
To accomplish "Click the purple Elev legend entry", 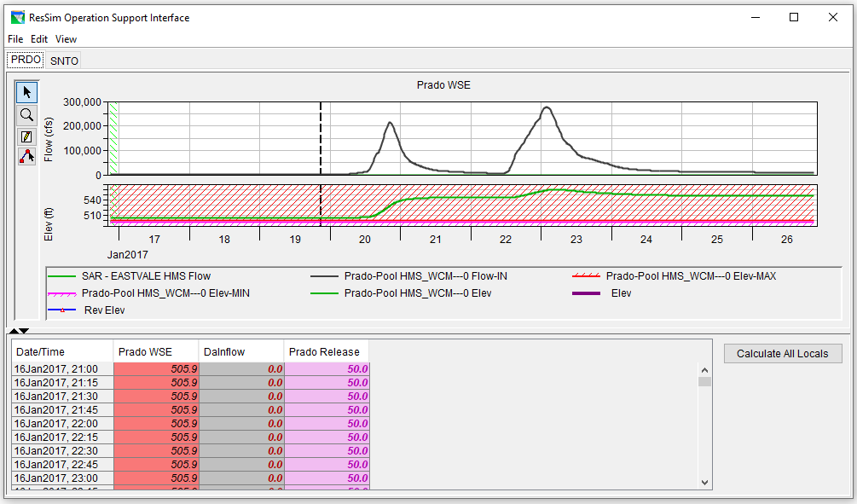I will (602, 293).
